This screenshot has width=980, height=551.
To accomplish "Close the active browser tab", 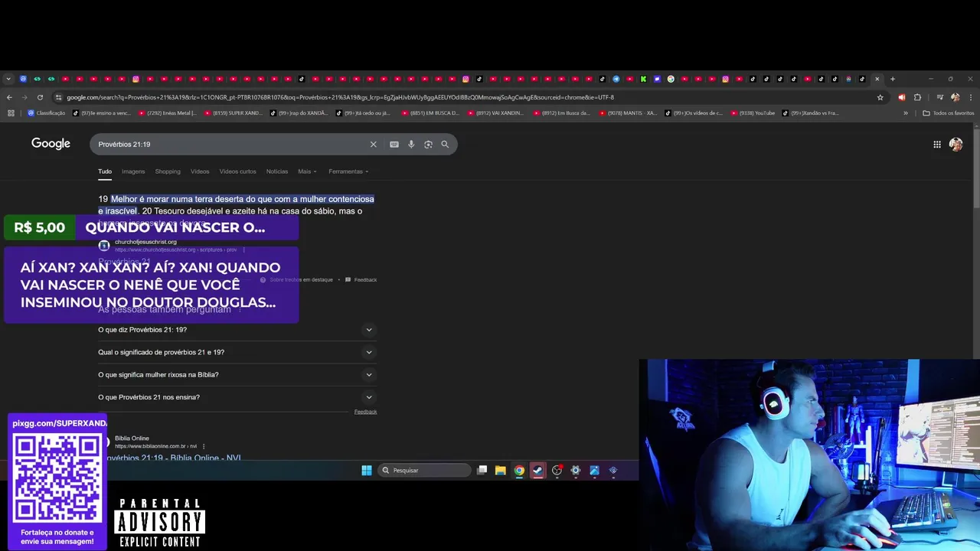I will 877,79.
